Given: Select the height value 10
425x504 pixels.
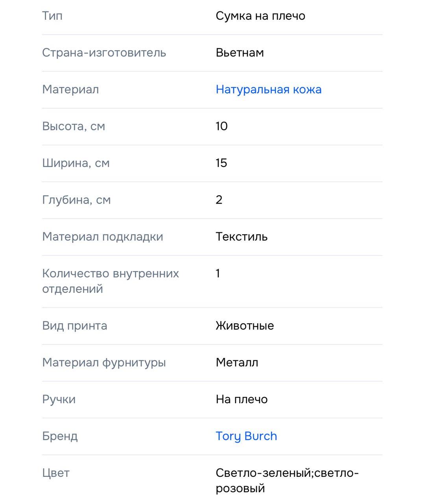Looking at the screenshot, I should [222, 126].
